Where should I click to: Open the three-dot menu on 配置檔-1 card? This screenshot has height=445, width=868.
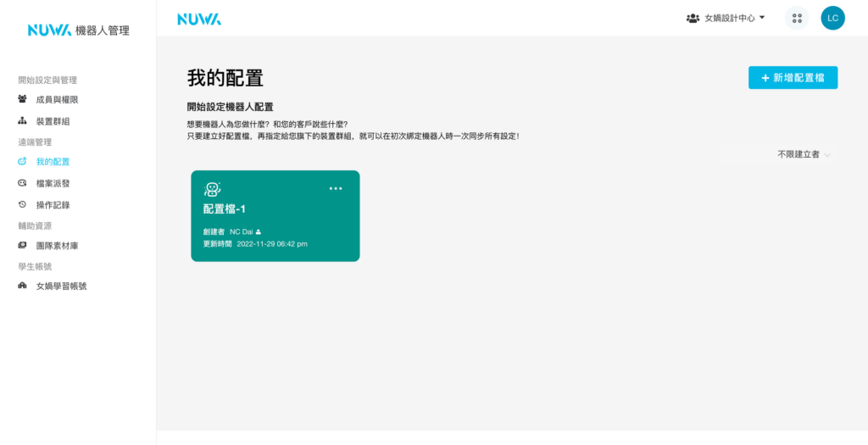(x=336, y=188)
